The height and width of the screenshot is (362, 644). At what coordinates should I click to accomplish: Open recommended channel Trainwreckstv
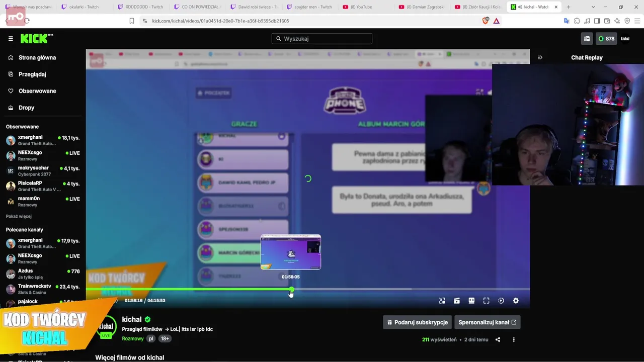point(43,289)
